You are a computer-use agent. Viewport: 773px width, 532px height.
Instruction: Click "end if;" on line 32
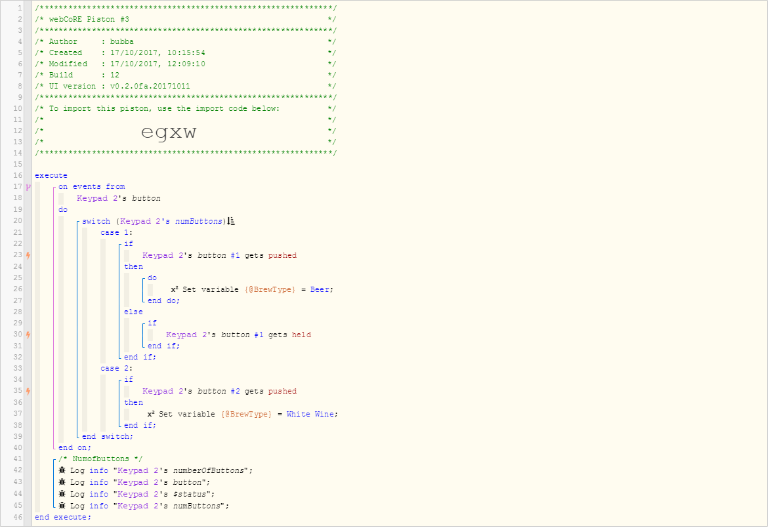tap(140, 358)
